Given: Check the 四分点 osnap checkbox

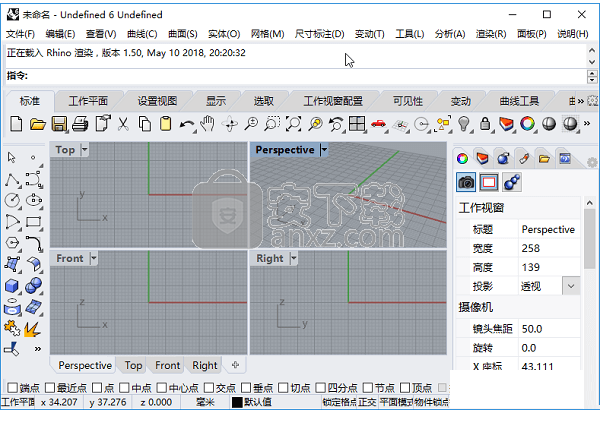Looking at the screenshot, I should pos(321,388).
